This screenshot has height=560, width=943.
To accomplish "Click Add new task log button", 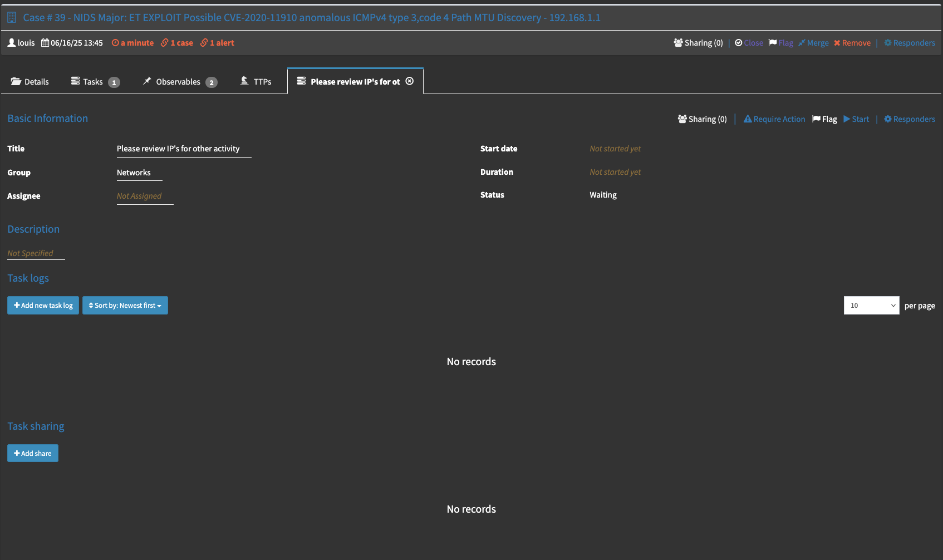I will coord(43,306).
